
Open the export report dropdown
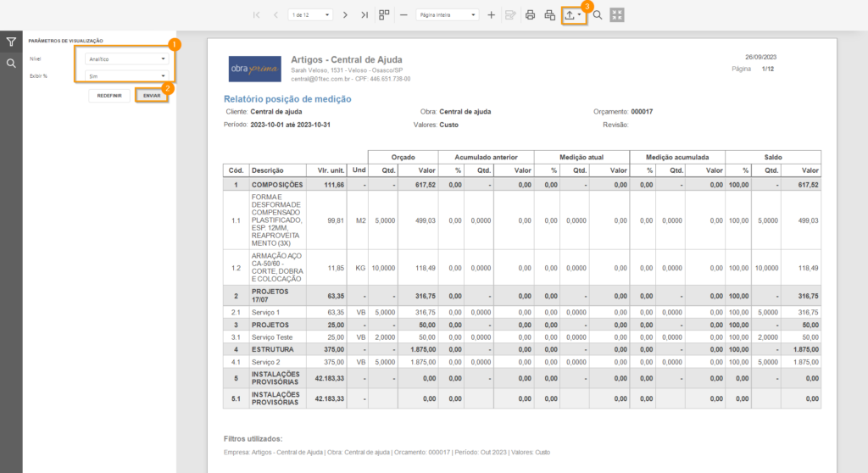(573, 15)
